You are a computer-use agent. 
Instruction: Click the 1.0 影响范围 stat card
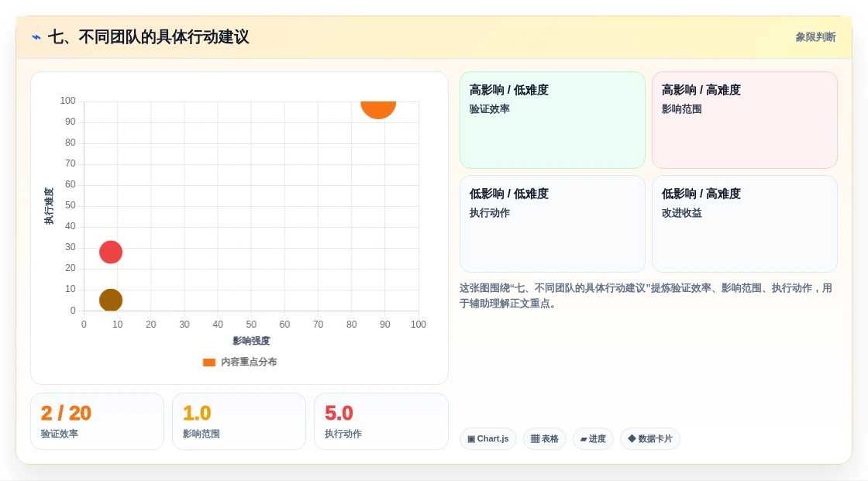[239, 421]
